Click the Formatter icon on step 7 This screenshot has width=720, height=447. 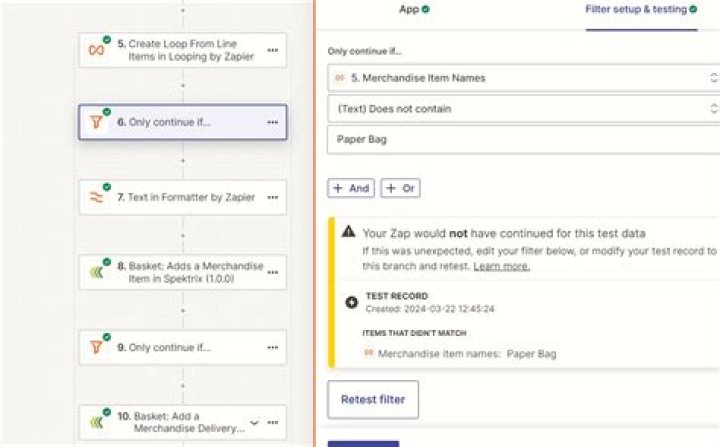pyautogui.click(x=96, y=197)
